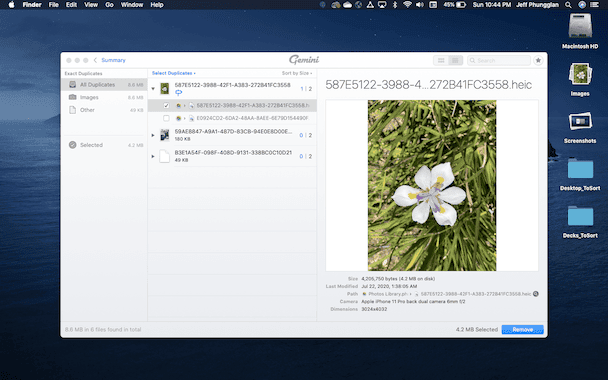
Task: Click the star favorites icon in toolbar
Action: pyautogui.click(x=538, y=60)
